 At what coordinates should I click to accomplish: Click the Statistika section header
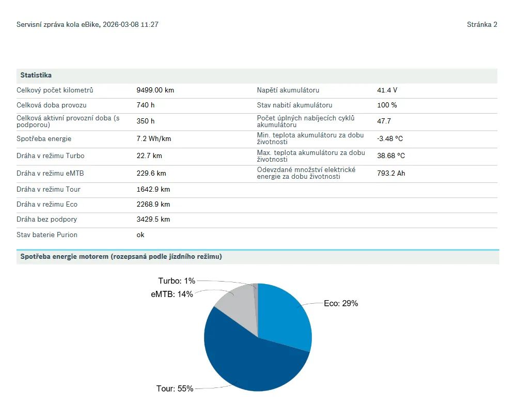(36, 75)
